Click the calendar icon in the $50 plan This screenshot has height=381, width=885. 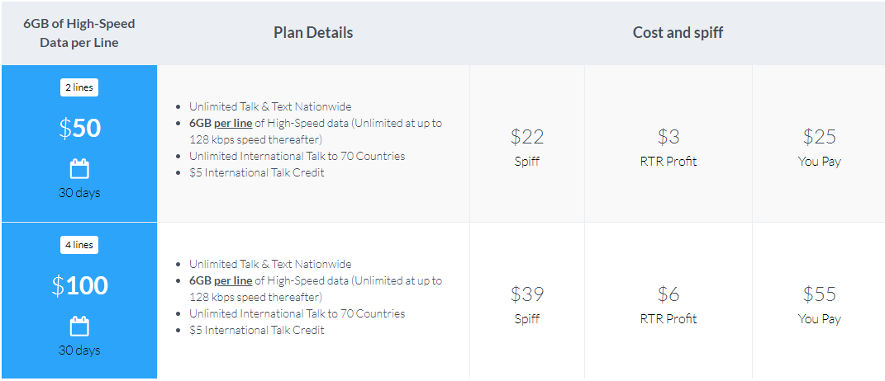tap(79, 169)
